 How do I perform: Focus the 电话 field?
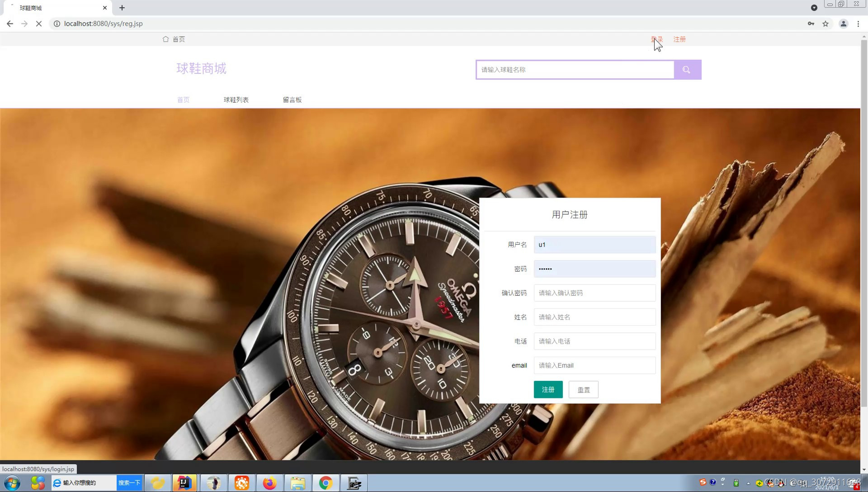point(594,341)
